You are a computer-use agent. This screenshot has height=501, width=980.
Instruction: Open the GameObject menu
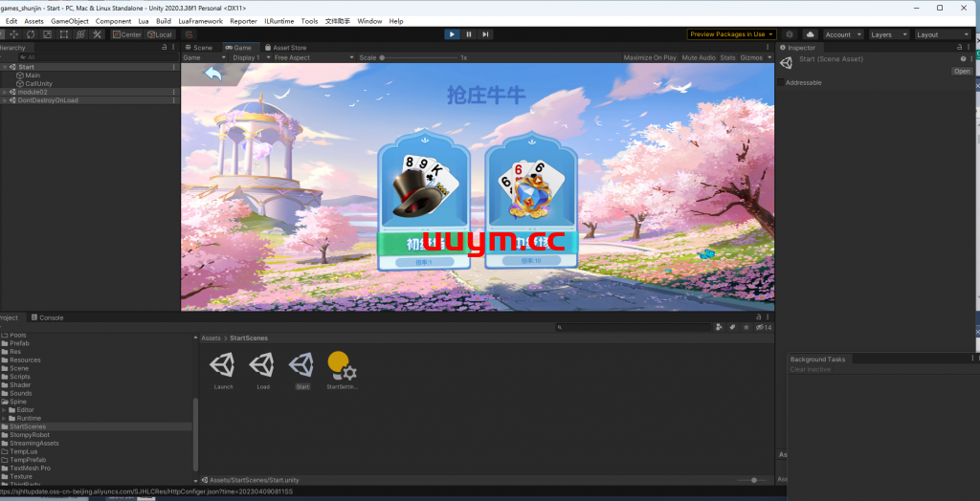click(x=70, y=21)
